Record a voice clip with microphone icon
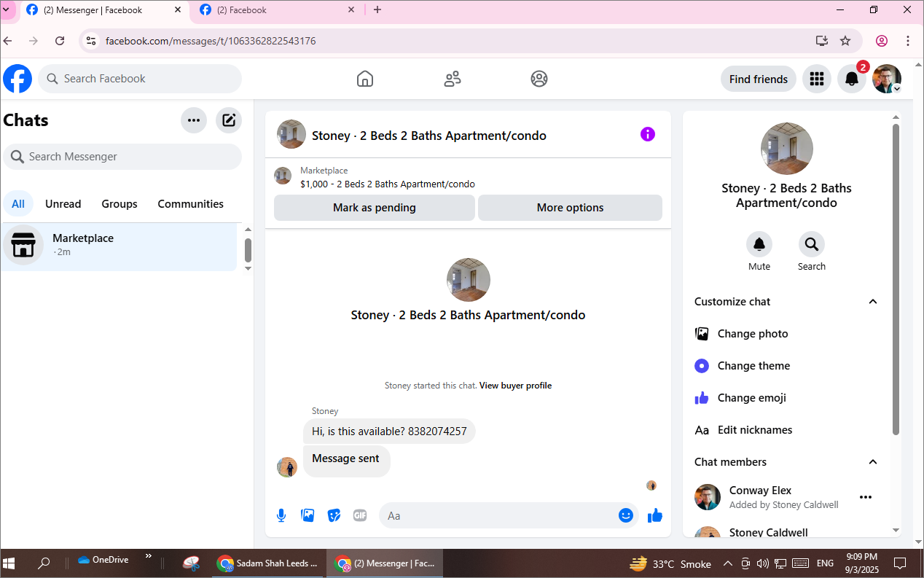The image size is (924, 578). coord(281,515)
